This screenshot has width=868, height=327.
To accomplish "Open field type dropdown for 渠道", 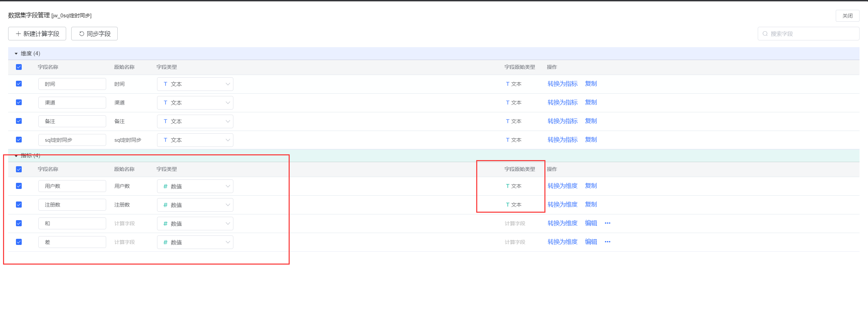I will (195, 103).
